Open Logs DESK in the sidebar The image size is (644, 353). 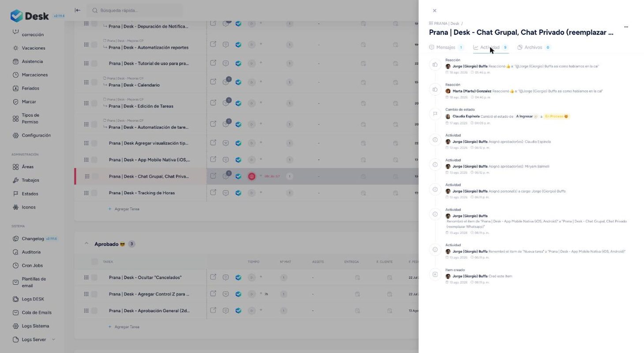coord(33,299)
